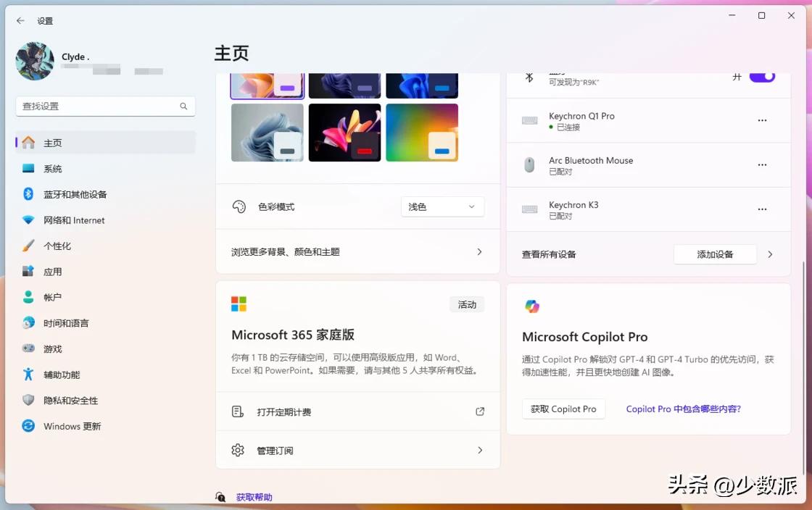Click the 获取帮助 help icon
This screenshot has width=812, height=510.
[220, 497]
